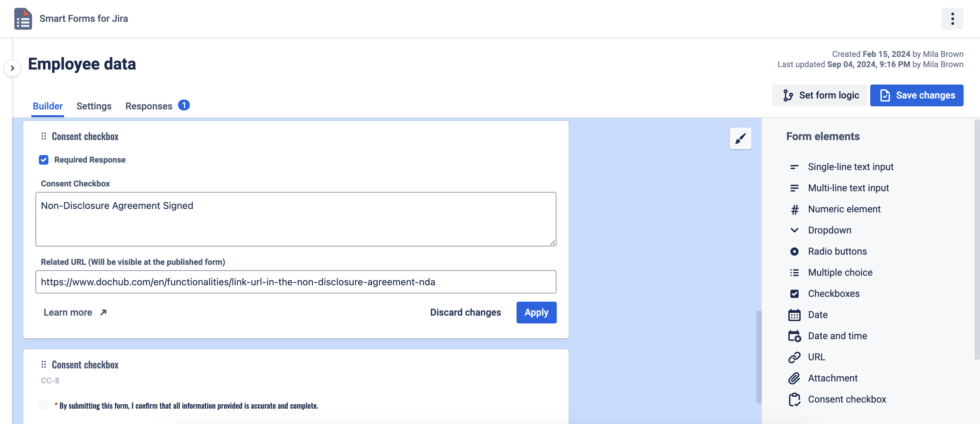Click the Consent Checkbox text area
Image resolution: width=980 pixels, height=424 pixels.
point(296,219)
